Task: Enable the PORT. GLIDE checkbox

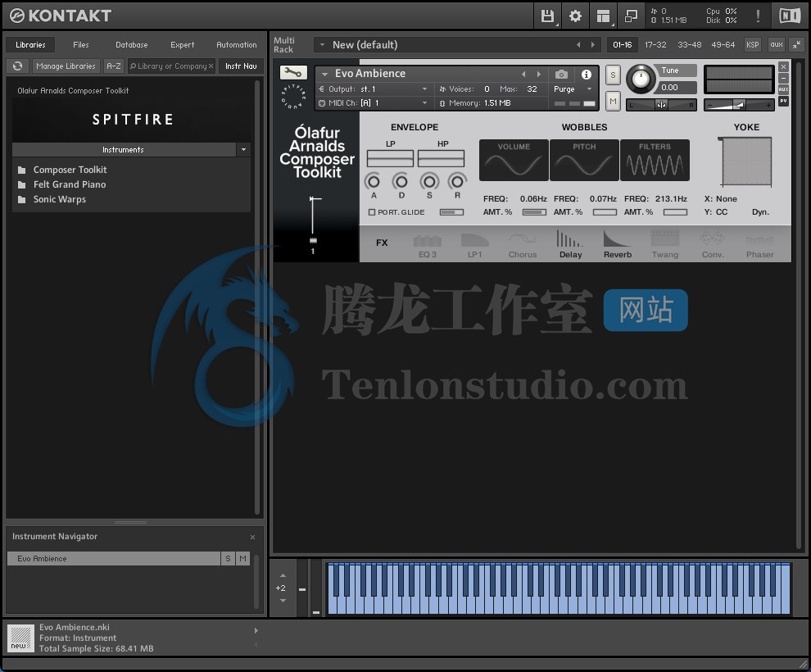Action: [371, 212]
